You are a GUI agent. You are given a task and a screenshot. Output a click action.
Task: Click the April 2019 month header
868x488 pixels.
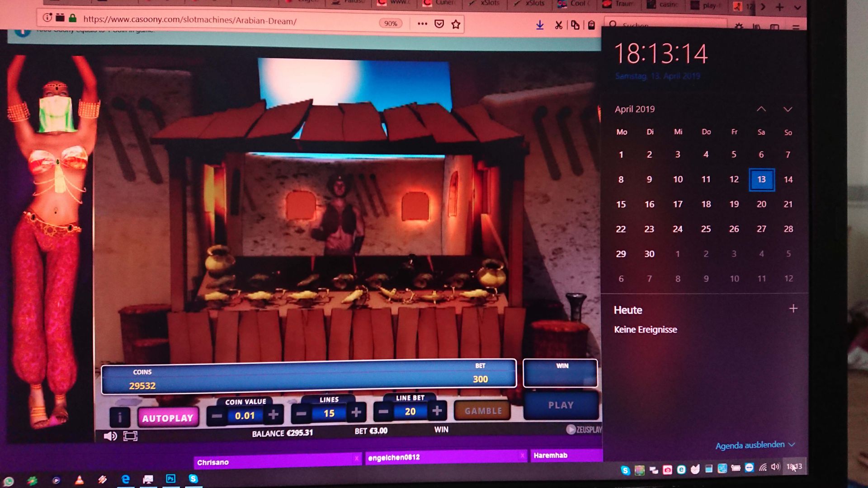635,109
